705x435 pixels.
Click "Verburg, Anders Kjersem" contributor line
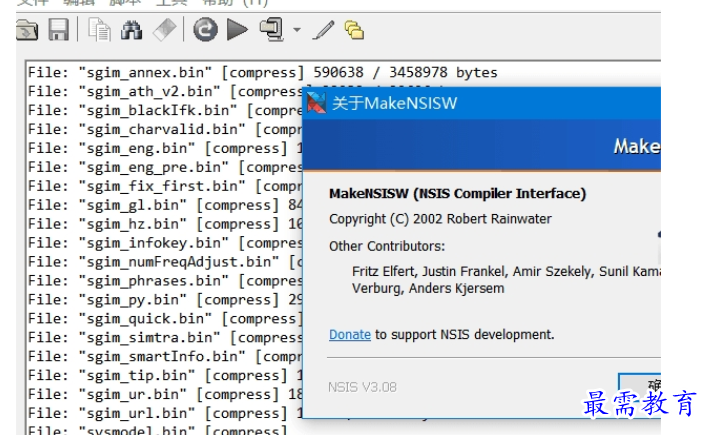(x=428, y=288)
